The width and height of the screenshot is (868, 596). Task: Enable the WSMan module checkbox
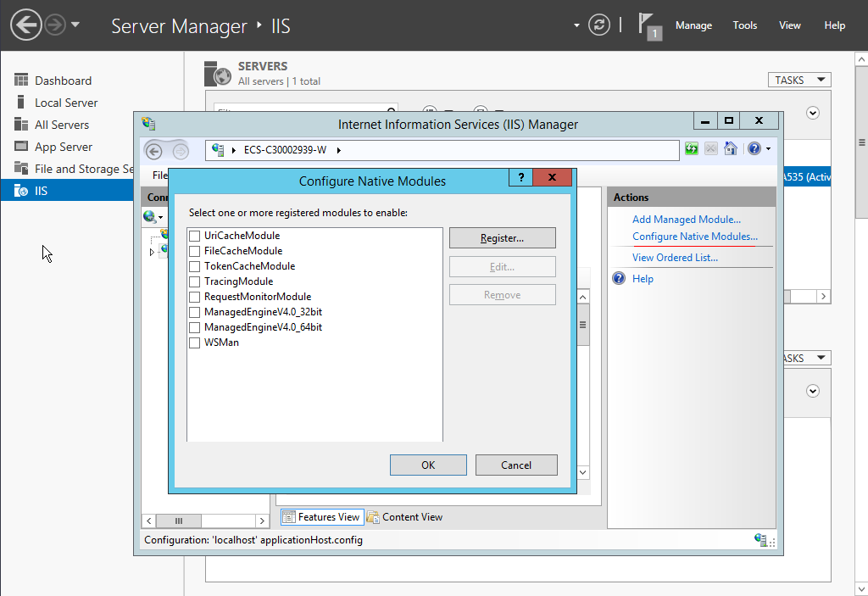click(x=194, y=343)
